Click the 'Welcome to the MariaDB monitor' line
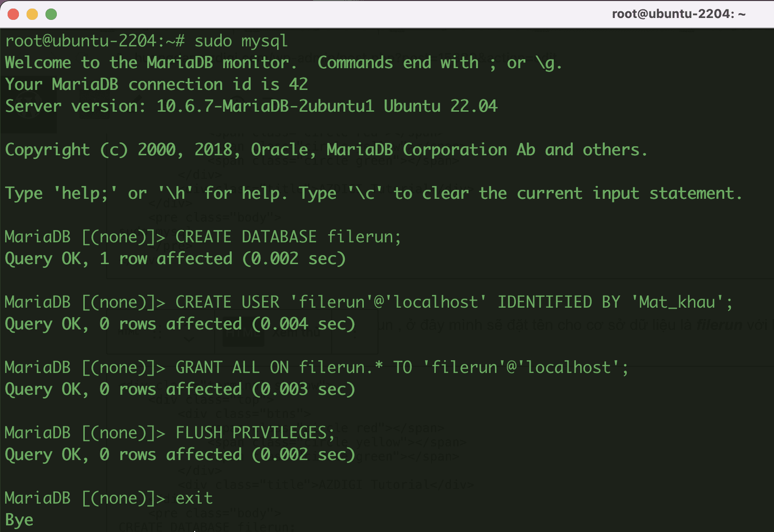Viewport: 774px width, 532px height. 151,63
